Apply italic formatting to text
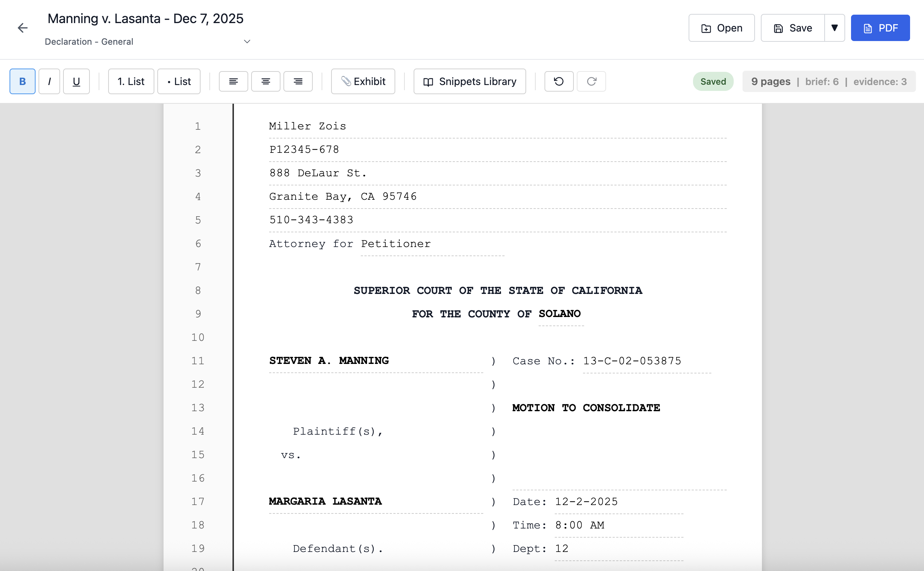The width and height of the screenshot is (924, 571). point(49,81)
